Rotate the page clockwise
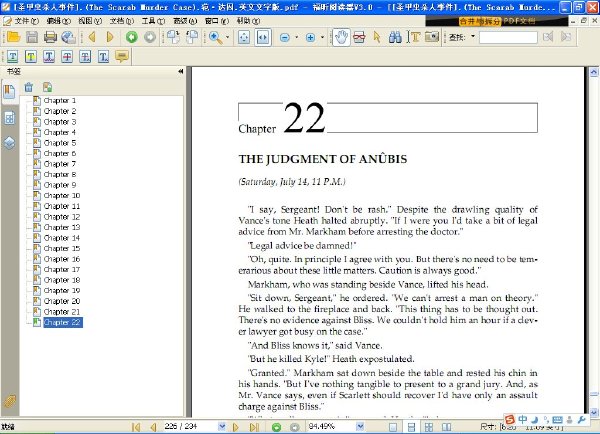The image size is (600, 434). point(173,37)
